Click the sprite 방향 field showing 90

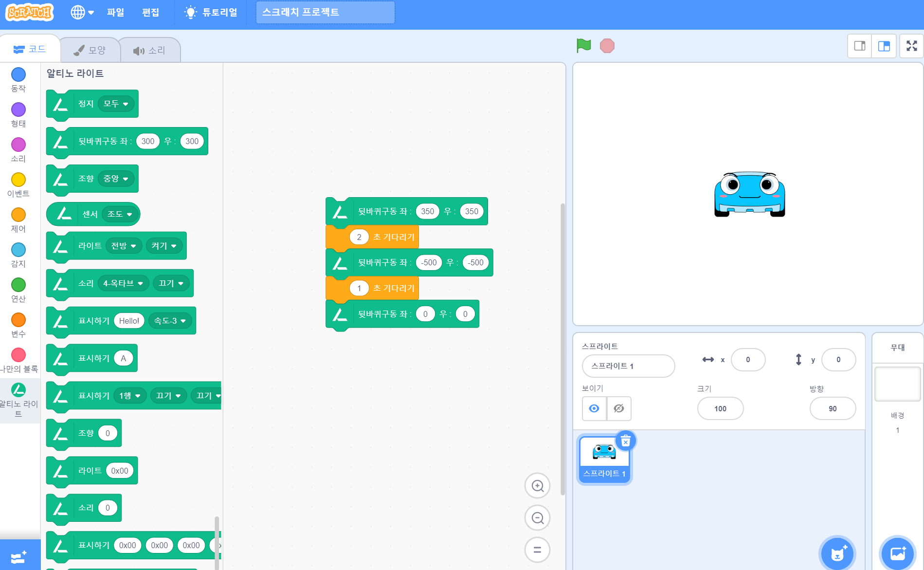[833, 409]
